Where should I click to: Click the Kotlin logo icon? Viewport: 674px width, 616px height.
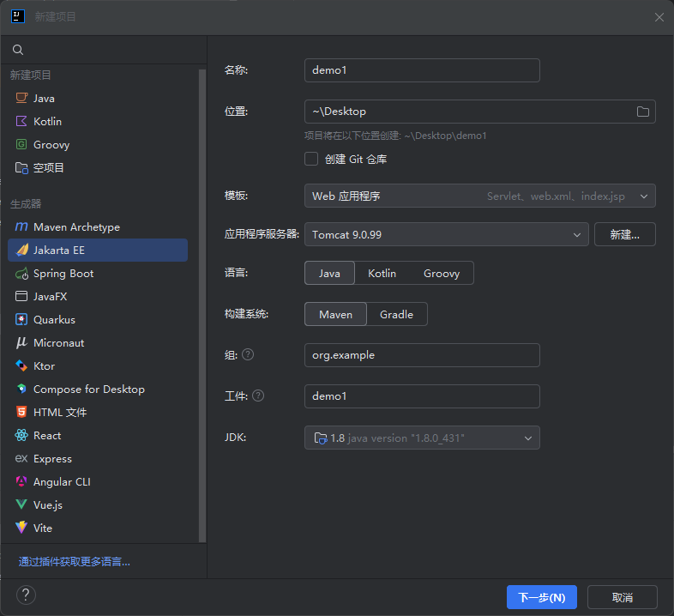tap(21, 121)
